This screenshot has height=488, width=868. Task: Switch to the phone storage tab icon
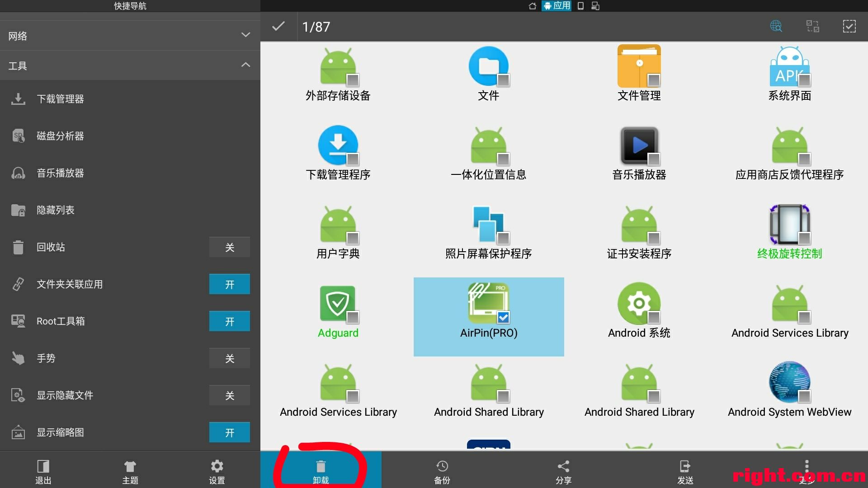[581, 6]
